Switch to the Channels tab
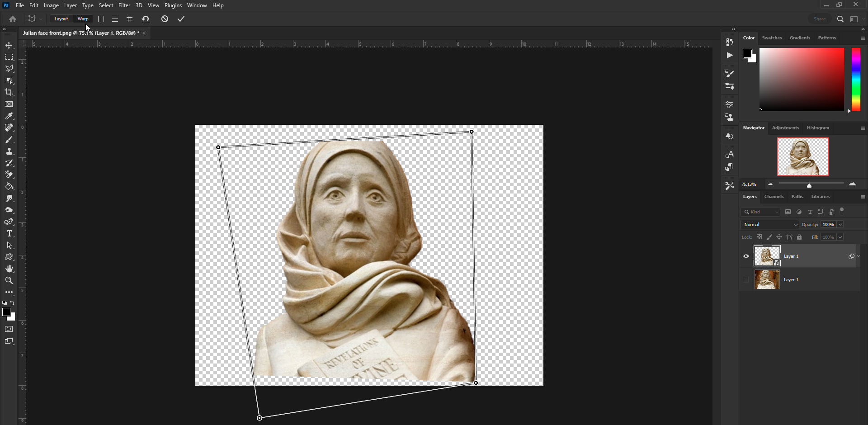This screenshot has height=425, width=868. click(x=774, y=196)
